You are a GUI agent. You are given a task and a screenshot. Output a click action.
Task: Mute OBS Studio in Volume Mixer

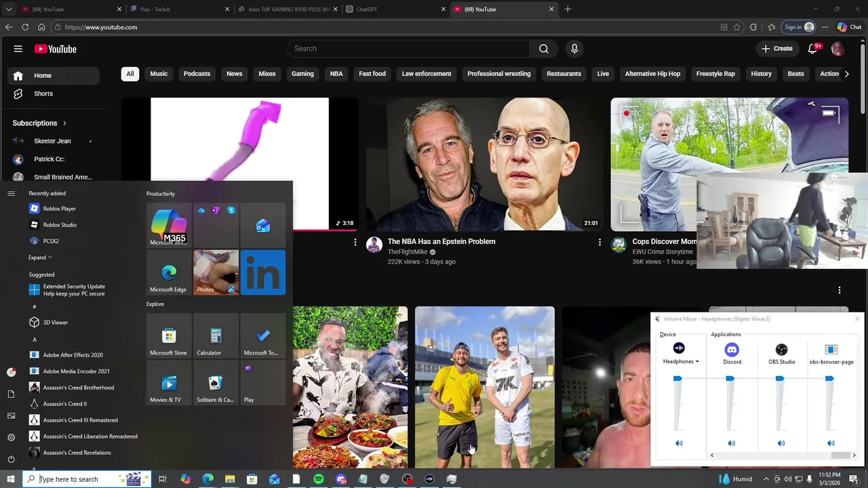click(781, 443)
